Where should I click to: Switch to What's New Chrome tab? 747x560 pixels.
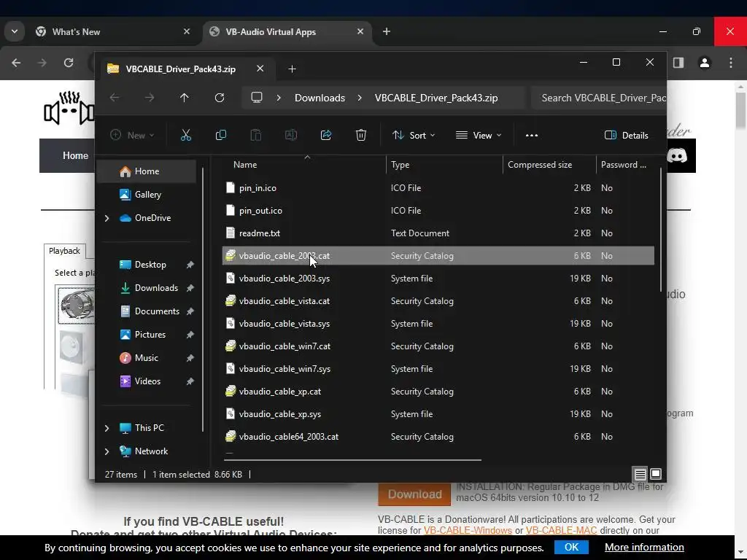point(112,32)
